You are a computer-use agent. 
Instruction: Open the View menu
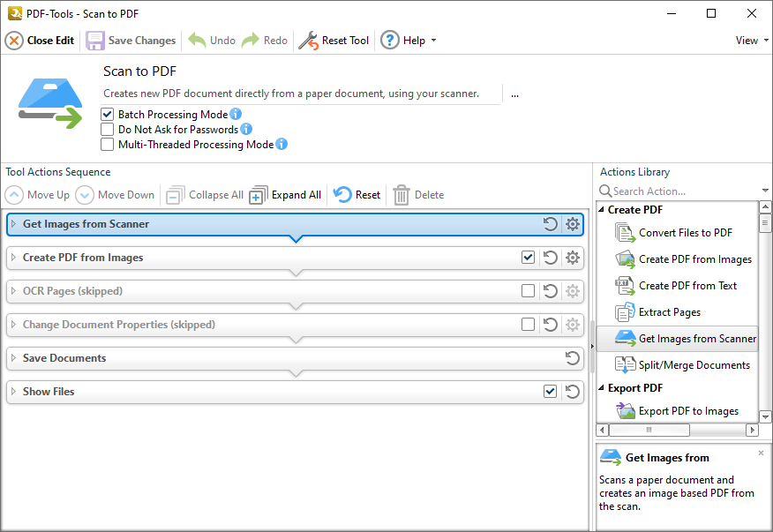(751, 41)
